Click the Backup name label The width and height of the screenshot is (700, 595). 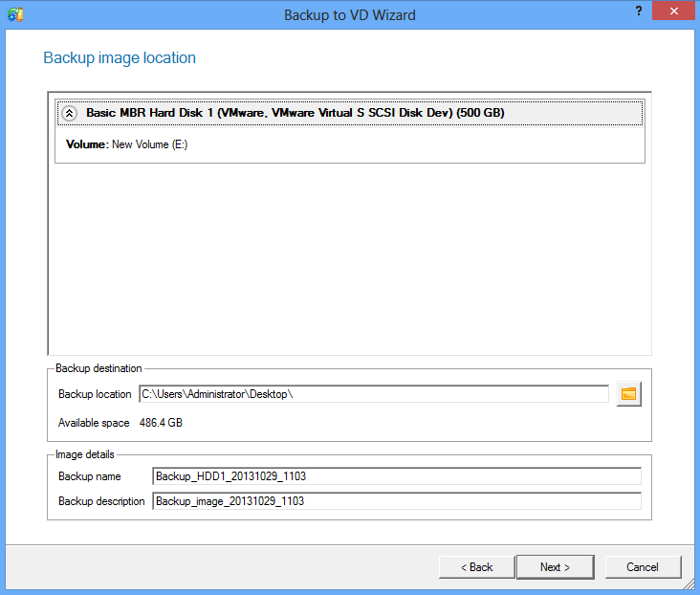(88, 476)
